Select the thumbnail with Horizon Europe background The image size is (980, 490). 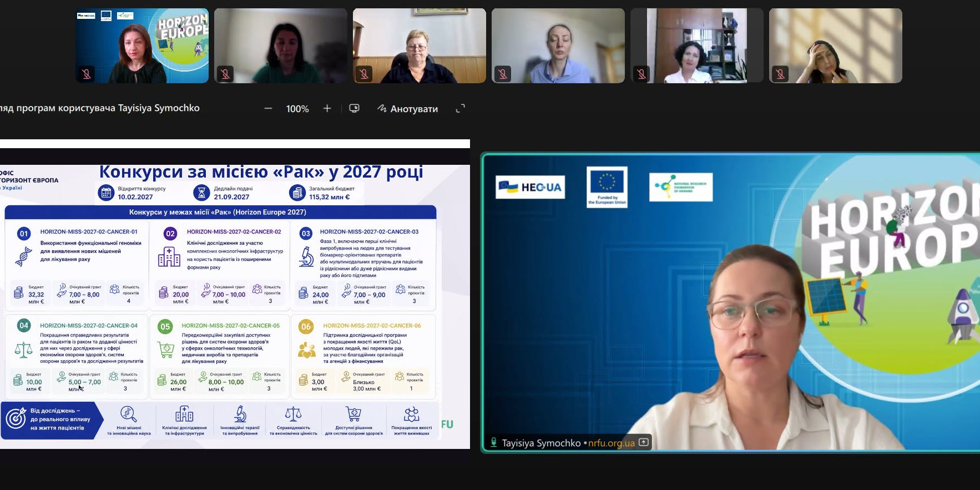(142, 46)
